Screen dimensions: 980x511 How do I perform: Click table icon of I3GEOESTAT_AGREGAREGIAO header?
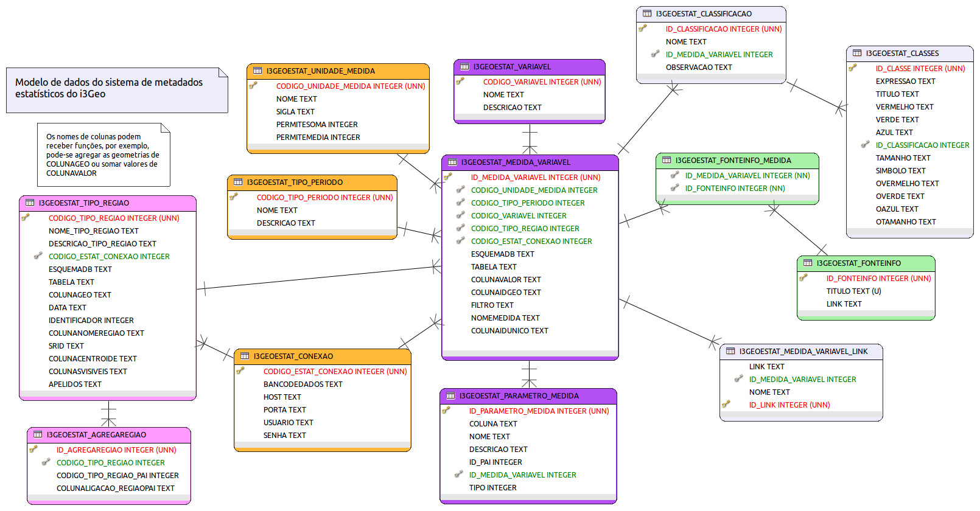(x=38, y=434)
